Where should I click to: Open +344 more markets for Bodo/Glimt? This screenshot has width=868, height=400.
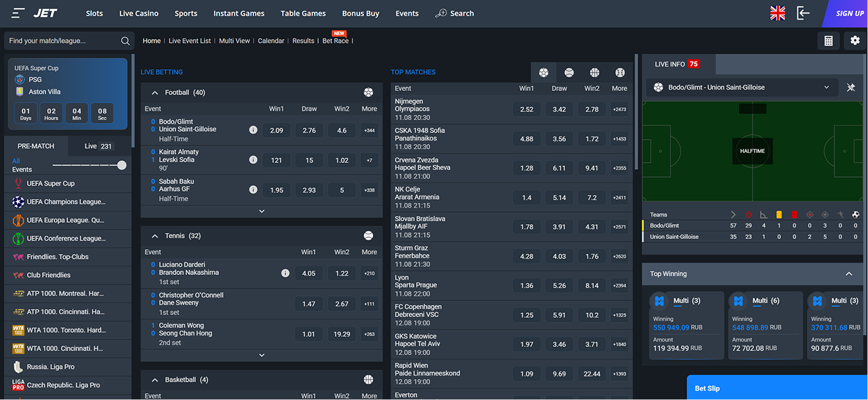tap(369, 130)
